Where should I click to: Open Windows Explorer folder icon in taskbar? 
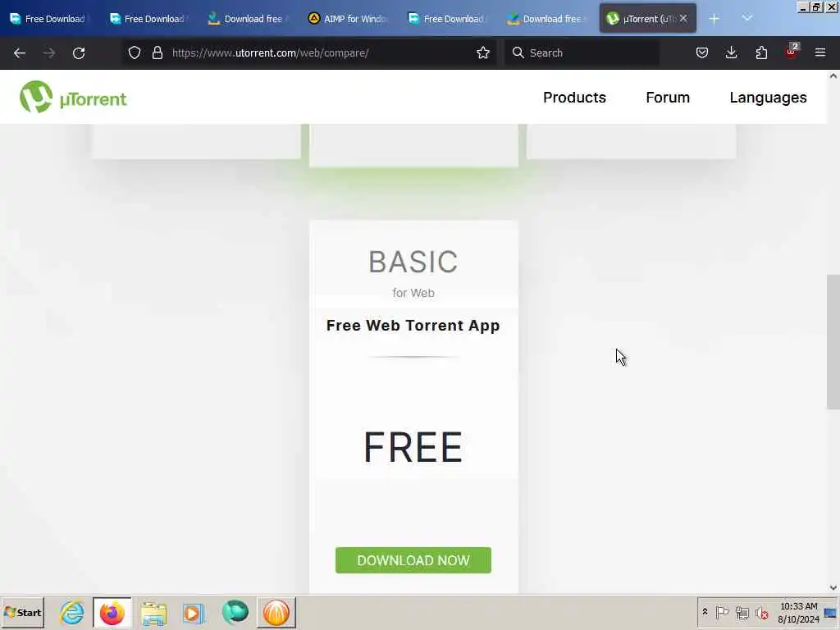[153, 613]
